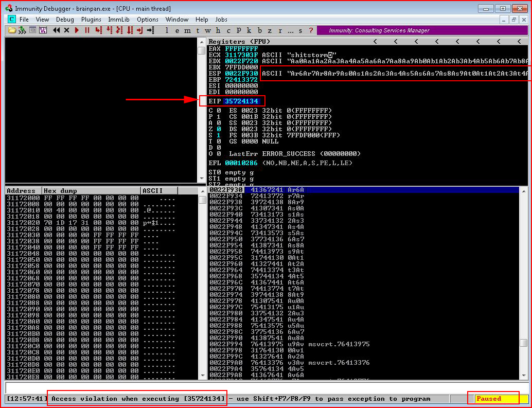Select the ESP value 0022F930
532x408 pixels.
[241, 73]
